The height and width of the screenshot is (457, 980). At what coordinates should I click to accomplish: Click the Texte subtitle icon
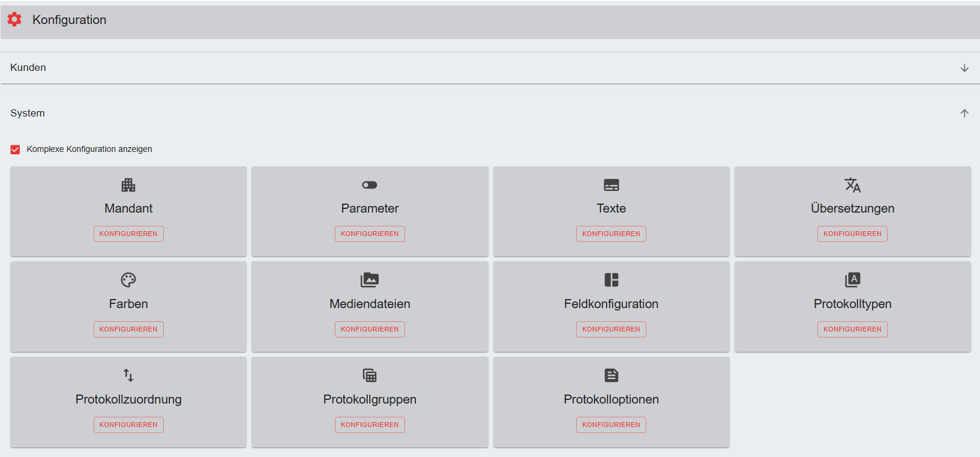[x=611, y=185]
